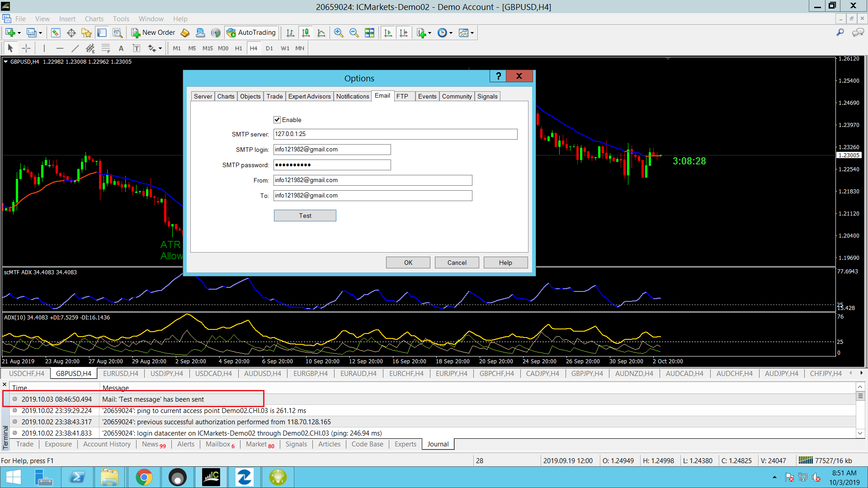Uncheck the Enable email checkbox

pos(277,120)
